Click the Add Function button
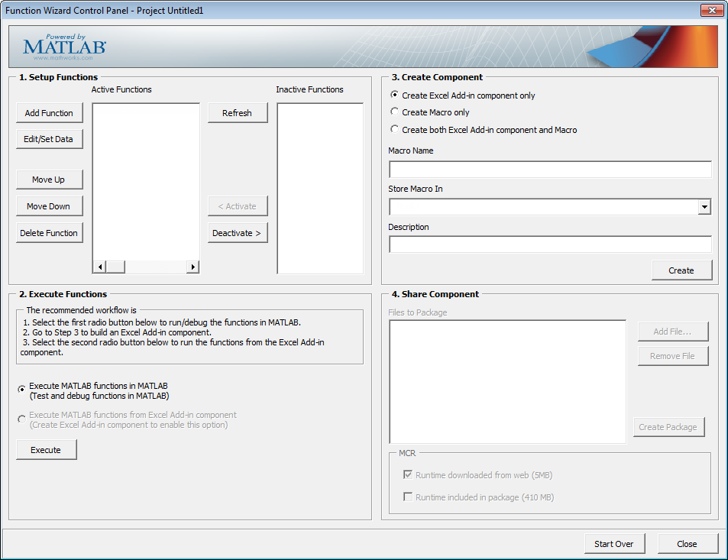 (x=49, y=113)
